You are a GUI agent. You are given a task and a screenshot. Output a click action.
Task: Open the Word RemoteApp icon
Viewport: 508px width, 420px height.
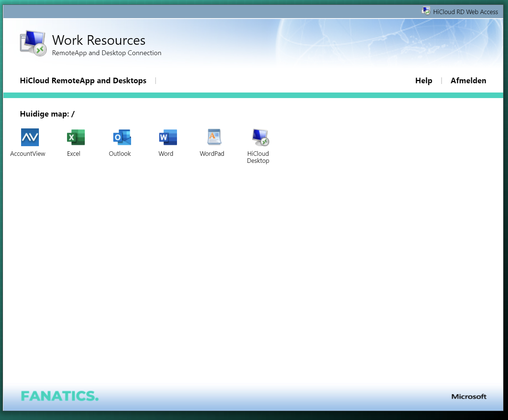tap(168, 137)
